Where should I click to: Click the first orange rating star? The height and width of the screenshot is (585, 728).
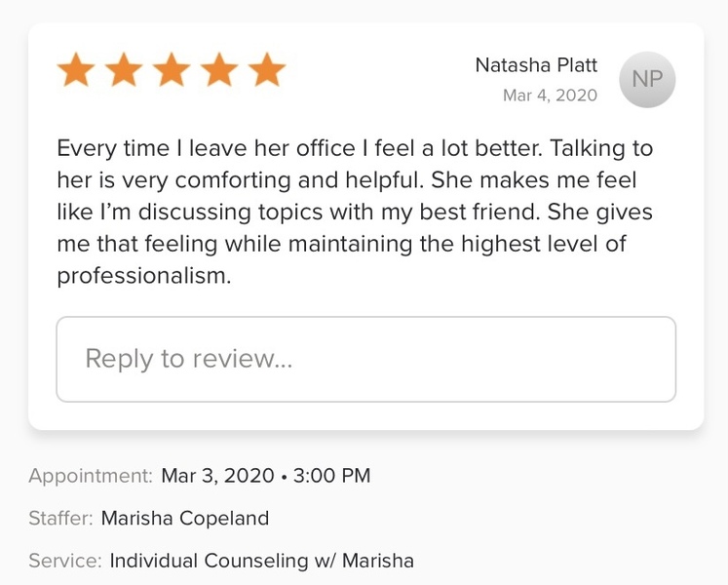pos(76,71)
